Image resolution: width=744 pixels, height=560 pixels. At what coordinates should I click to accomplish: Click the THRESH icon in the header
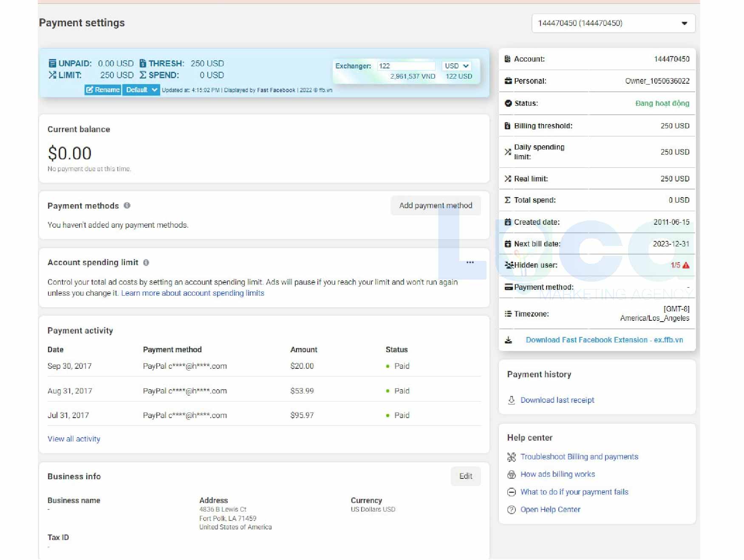tap(143, 63)
